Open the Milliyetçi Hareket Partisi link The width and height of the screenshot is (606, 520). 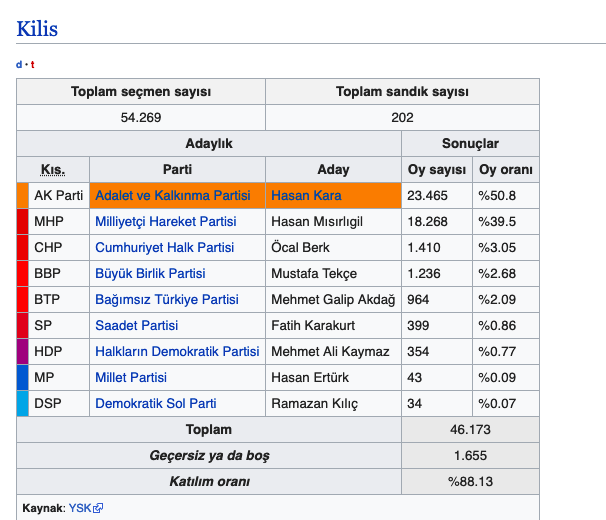coord(165,221)
